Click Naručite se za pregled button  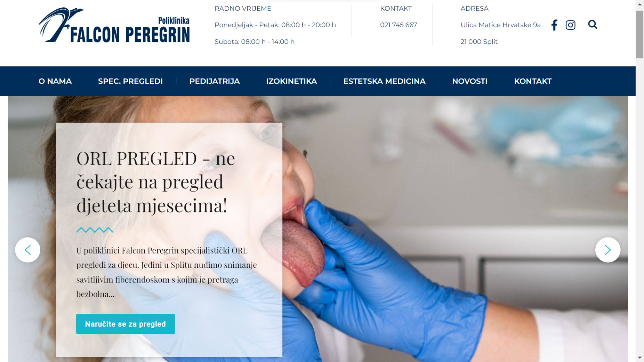point(126,324)
